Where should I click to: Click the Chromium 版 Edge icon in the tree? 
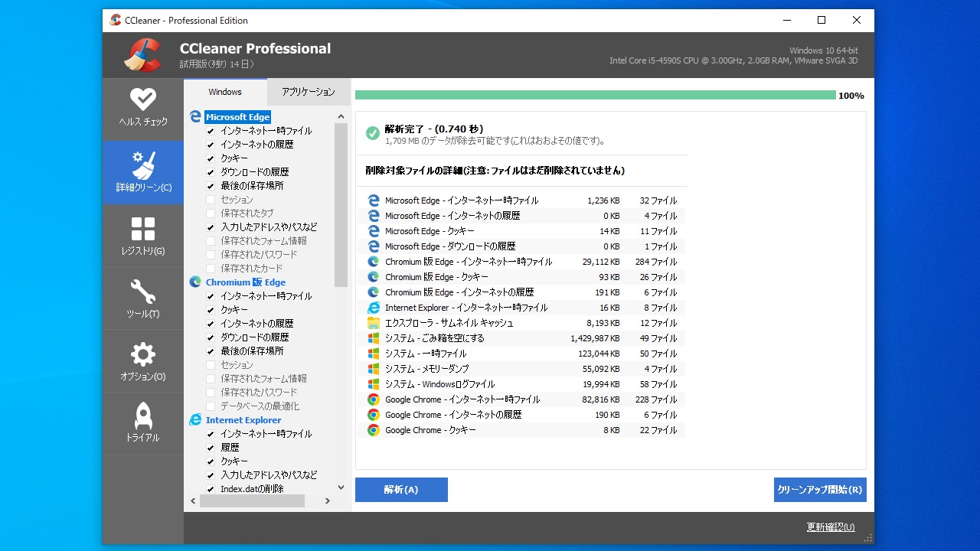click(x=195, y=282)
